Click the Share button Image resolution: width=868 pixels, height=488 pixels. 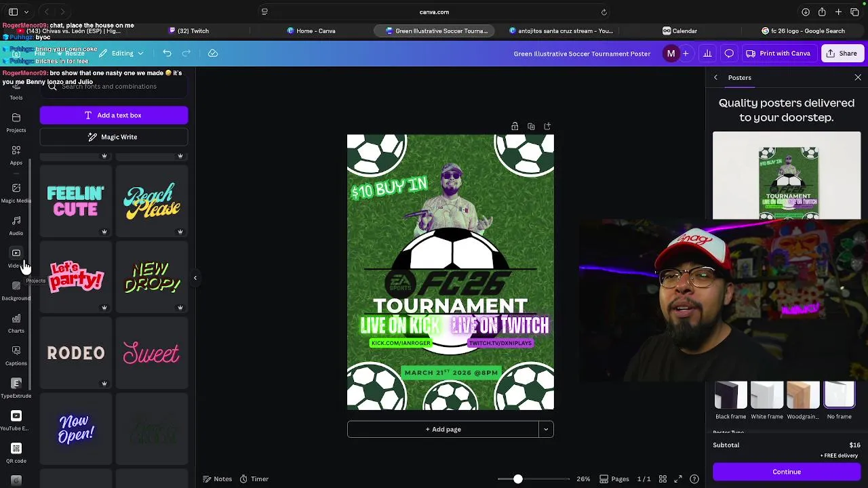841,54
